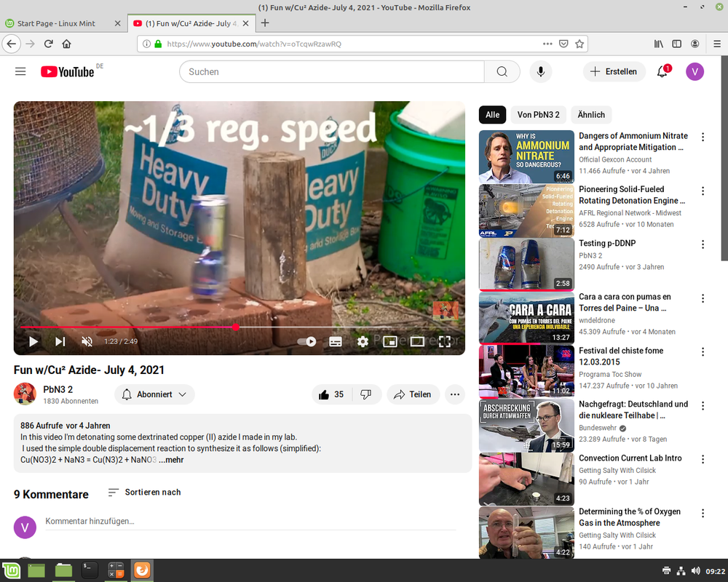Open the volume control in tray
This screenshot has width=728, height=582.
coord(695,571)
